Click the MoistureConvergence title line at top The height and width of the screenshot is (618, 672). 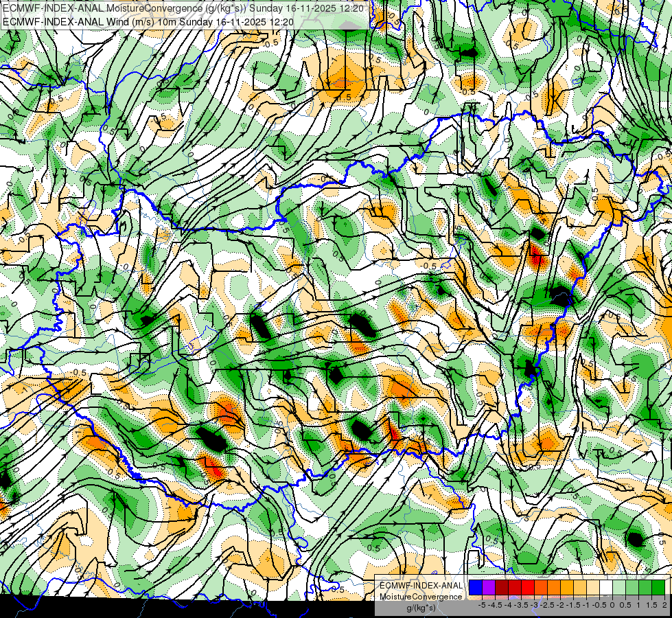click(x=183, y=8)
